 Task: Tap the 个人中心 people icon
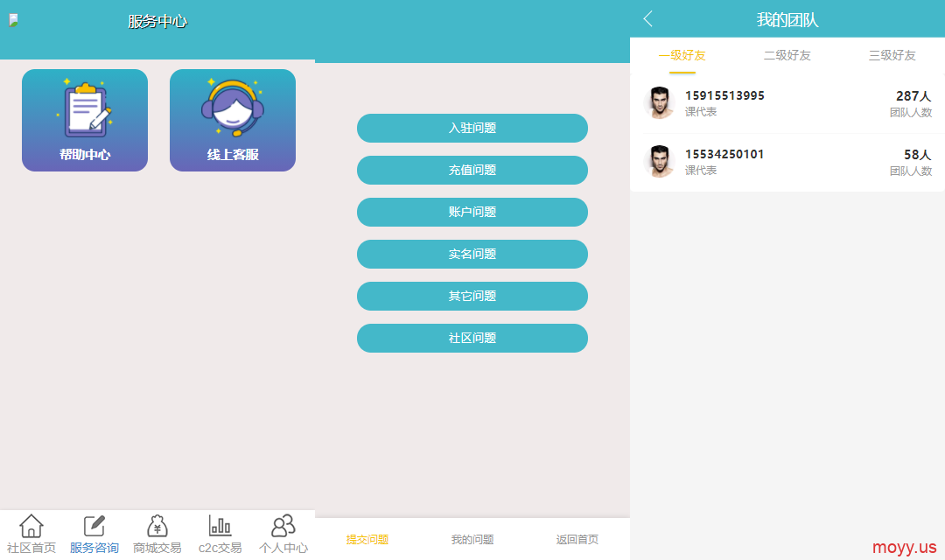pyautogui.click(x=283, y=526)
